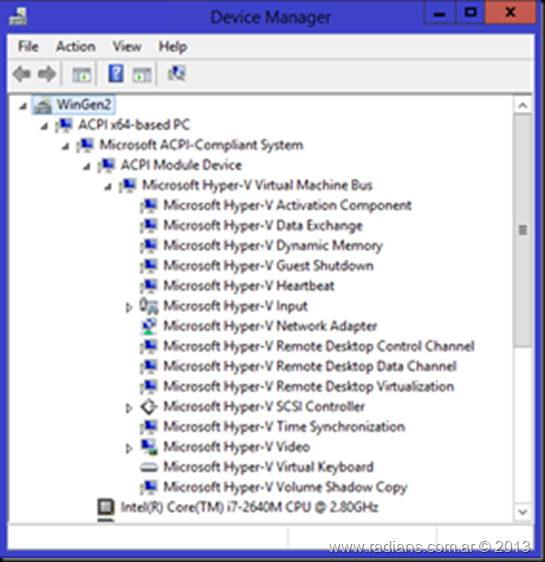545x562 pixels.
Task: Click the scrollbar down arrow
Action: [x=522, y=511]
